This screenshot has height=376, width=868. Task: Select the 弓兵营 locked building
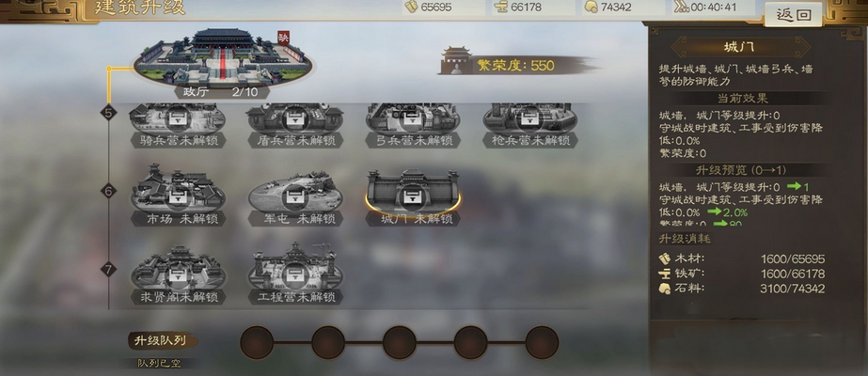pos(413,126)
